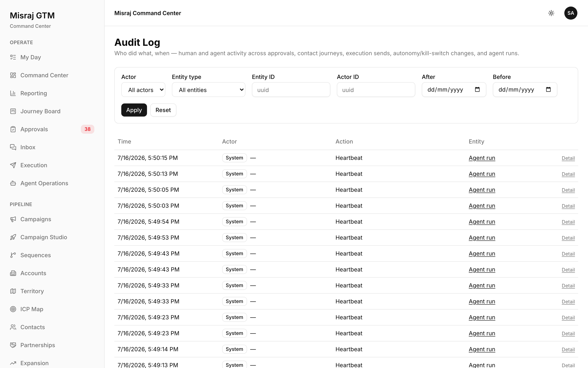Open the SA user avatar menu
This screenshot has height=368, width=588.
click(x=570, y=13)
